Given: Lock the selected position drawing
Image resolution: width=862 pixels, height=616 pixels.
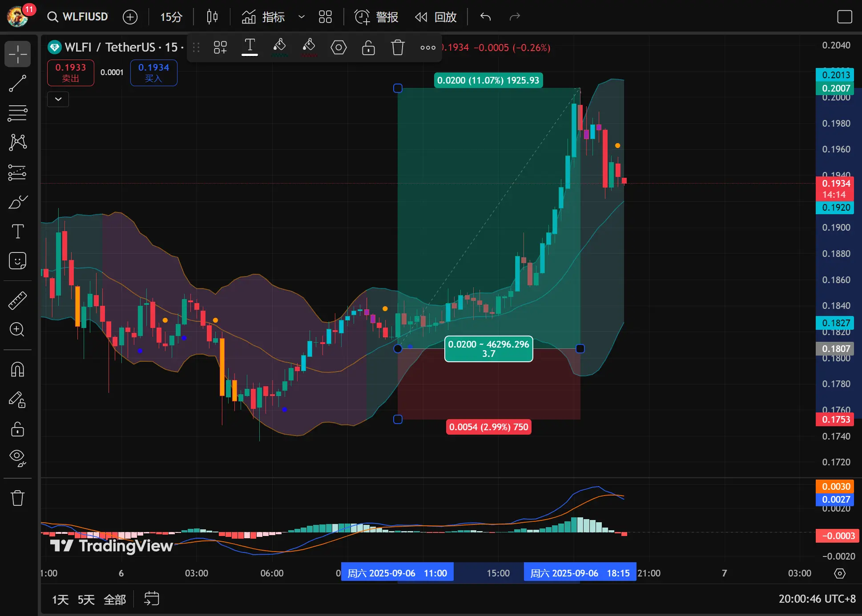Looking at the screenshot, I should point(368,47).
